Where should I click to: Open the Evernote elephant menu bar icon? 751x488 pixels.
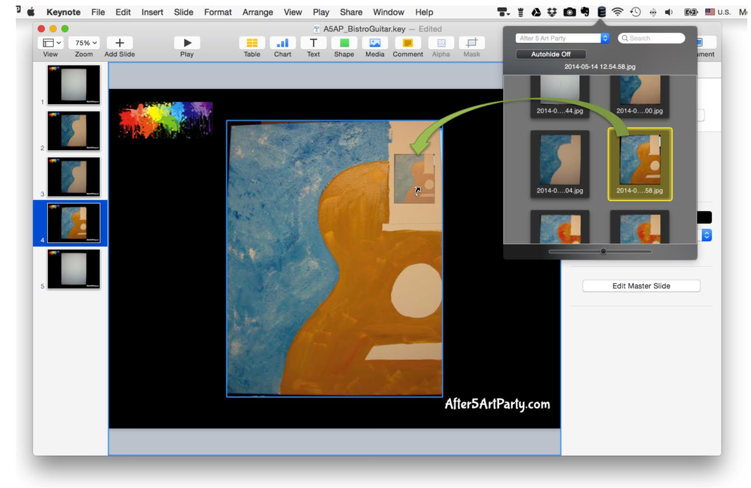click(x=585, y=12)
